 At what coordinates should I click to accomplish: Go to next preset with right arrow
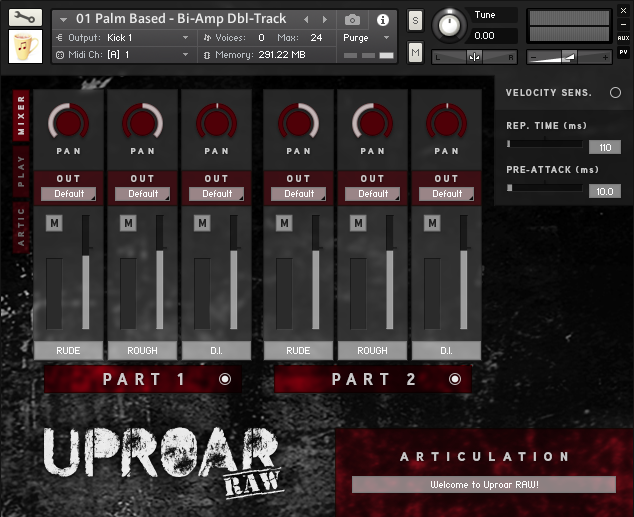point(324,19)
